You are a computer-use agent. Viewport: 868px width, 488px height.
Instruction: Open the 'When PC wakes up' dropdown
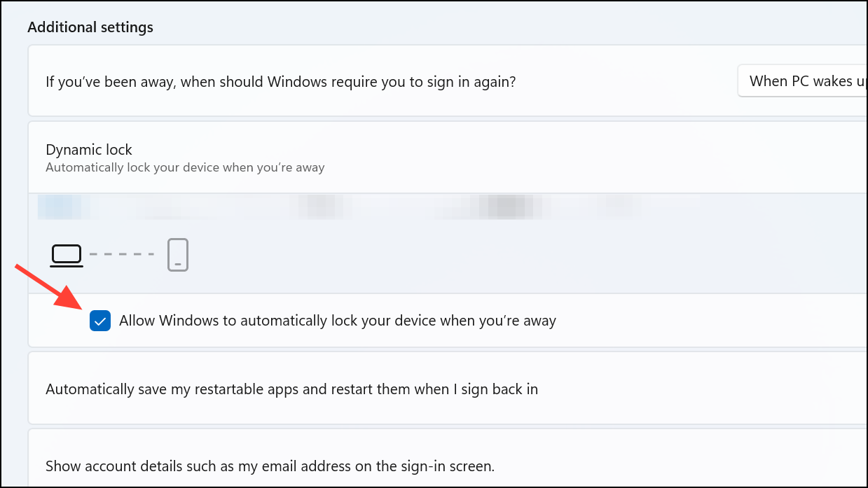tap(802, 81)
